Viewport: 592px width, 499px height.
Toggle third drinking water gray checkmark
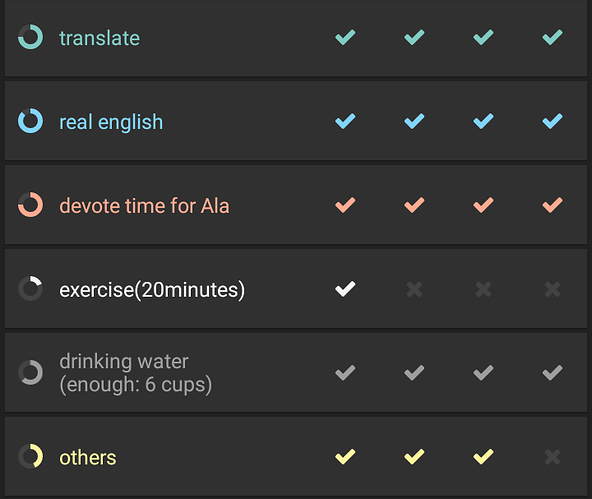483,373
